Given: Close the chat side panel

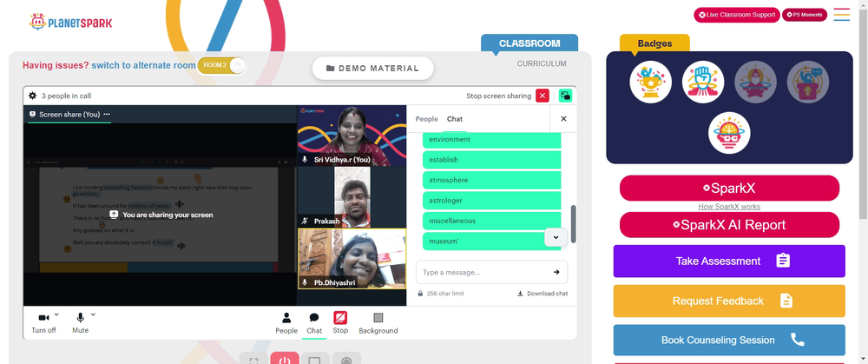Looking at the screenshot, I should (563, 118).
